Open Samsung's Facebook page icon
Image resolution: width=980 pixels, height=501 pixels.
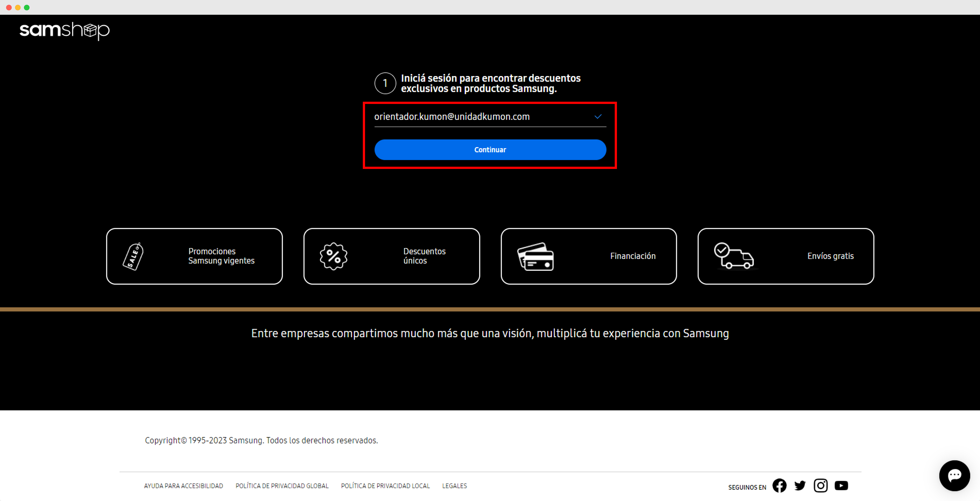[x=779, y=485]
